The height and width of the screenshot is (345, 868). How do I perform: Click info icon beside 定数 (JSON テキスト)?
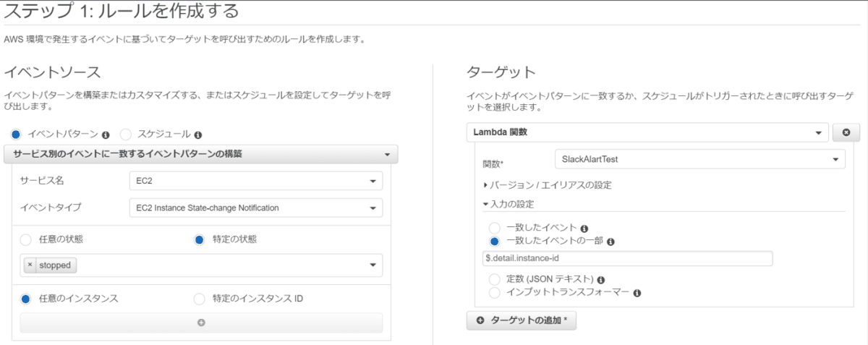pyautogui.click(x=601, y=280)
